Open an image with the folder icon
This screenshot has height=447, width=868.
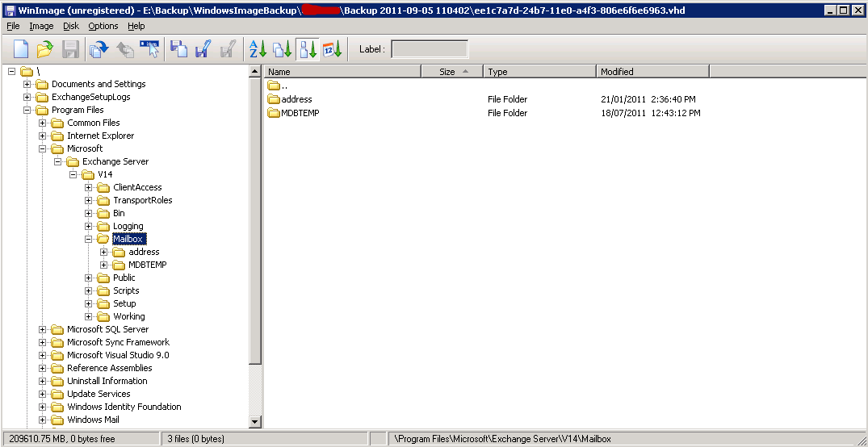[x=44, y=49]
